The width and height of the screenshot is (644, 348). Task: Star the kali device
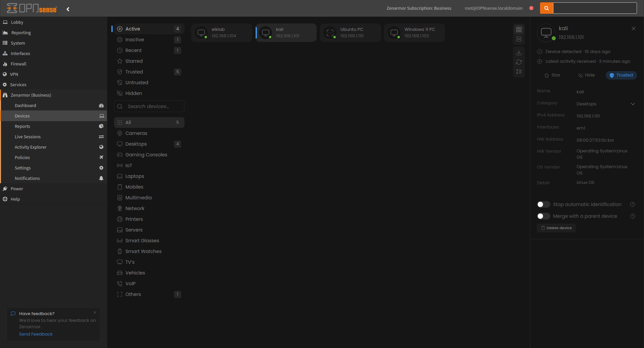(552, 75)
